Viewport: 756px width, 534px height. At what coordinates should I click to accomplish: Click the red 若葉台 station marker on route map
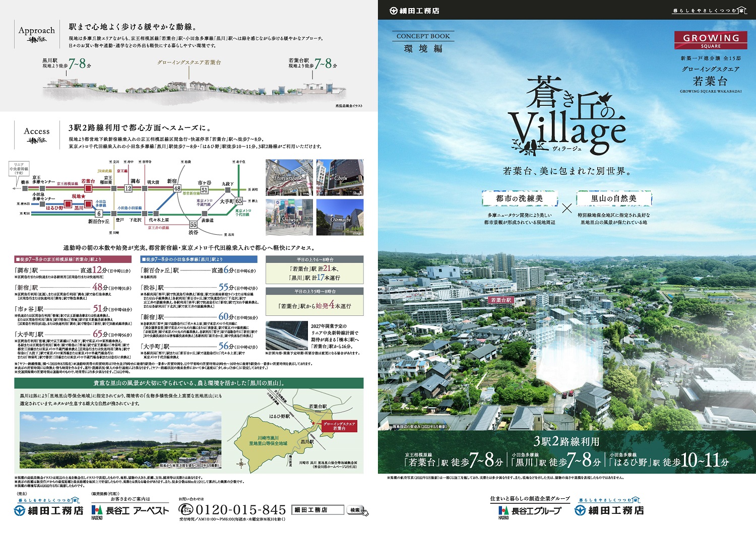(88, 188)
